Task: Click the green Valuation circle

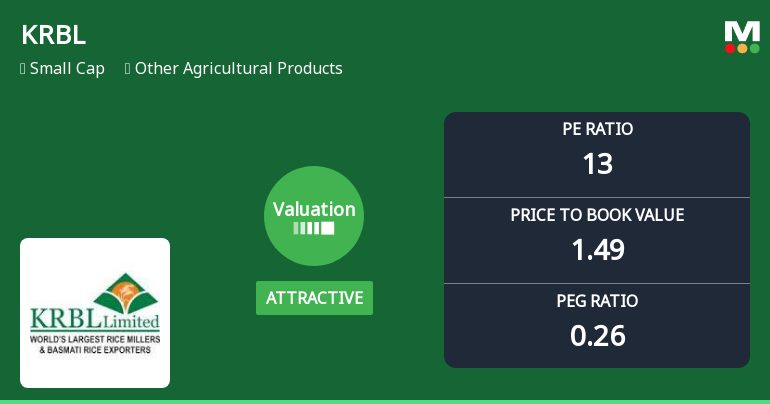Action: [x=314, y=216]
